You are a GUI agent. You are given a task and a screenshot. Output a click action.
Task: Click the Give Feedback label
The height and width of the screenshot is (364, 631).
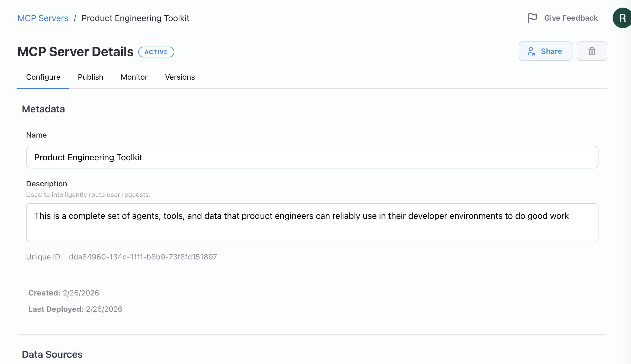[571, 17]
